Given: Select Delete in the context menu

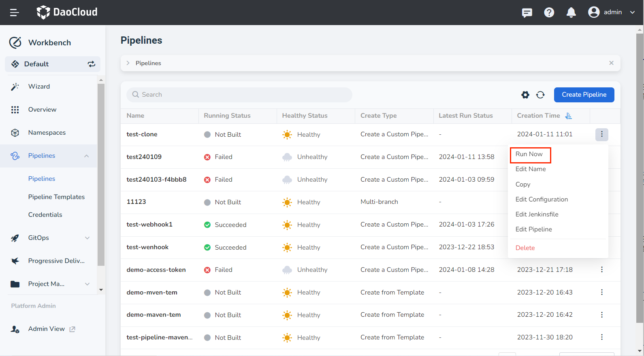Looking at the screenshot, I should pos(525,248).
